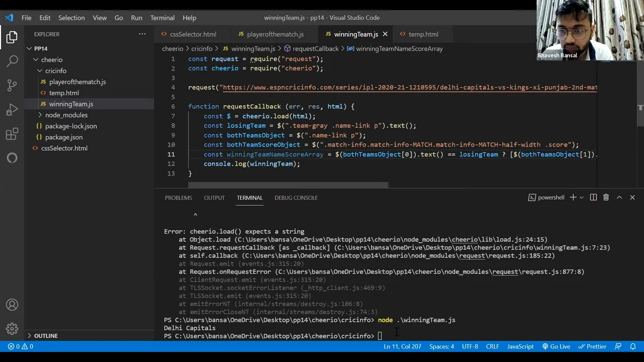Click the Prettier status bar item
This screenshot has height=362, width=644.
592,346
